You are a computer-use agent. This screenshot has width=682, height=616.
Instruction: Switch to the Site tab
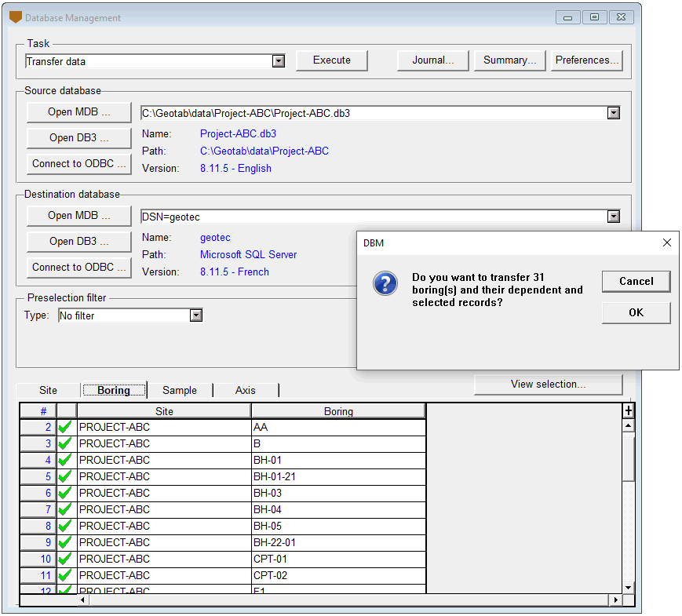click(x=49, y=390)
